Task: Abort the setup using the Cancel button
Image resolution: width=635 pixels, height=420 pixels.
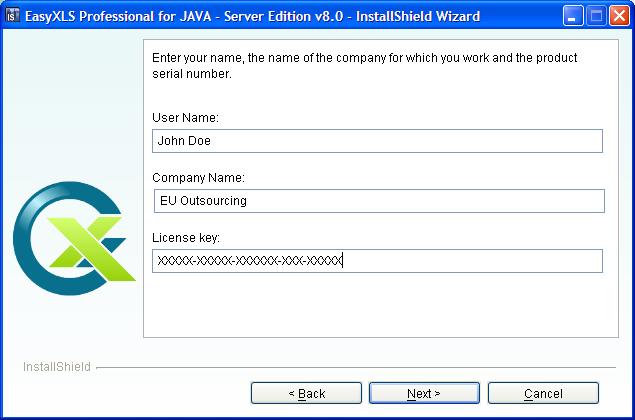Action: 543,393
